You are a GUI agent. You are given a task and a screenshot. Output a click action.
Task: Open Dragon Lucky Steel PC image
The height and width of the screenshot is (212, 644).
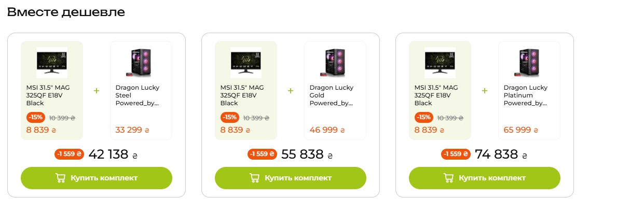coord(141,63)
